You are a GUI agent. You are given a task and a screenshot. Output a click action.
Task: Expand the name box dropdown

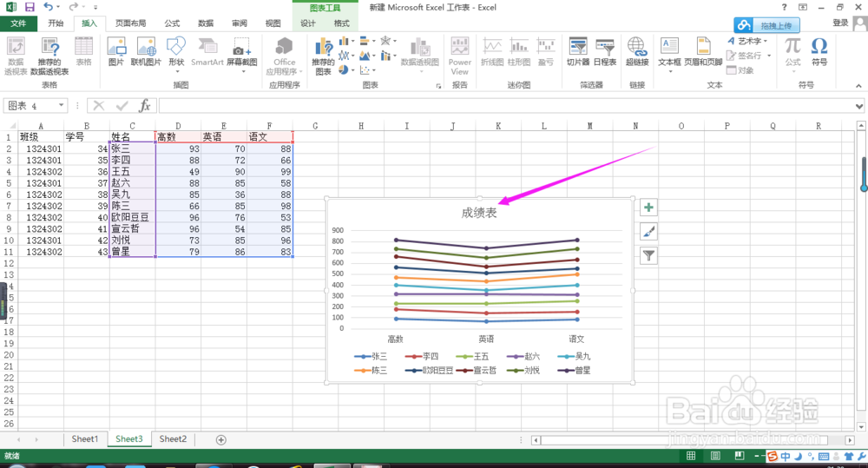tap(61, 105)
